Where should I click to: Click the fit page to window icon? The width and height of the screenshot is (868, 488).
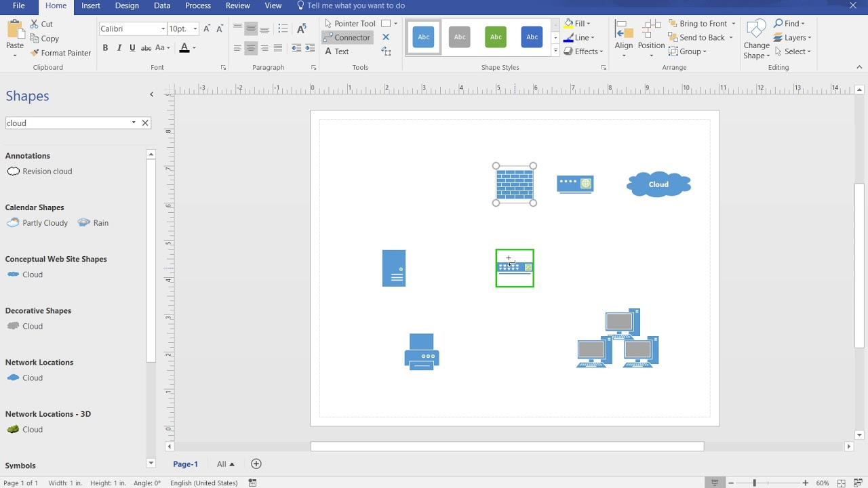coord(842,483)
